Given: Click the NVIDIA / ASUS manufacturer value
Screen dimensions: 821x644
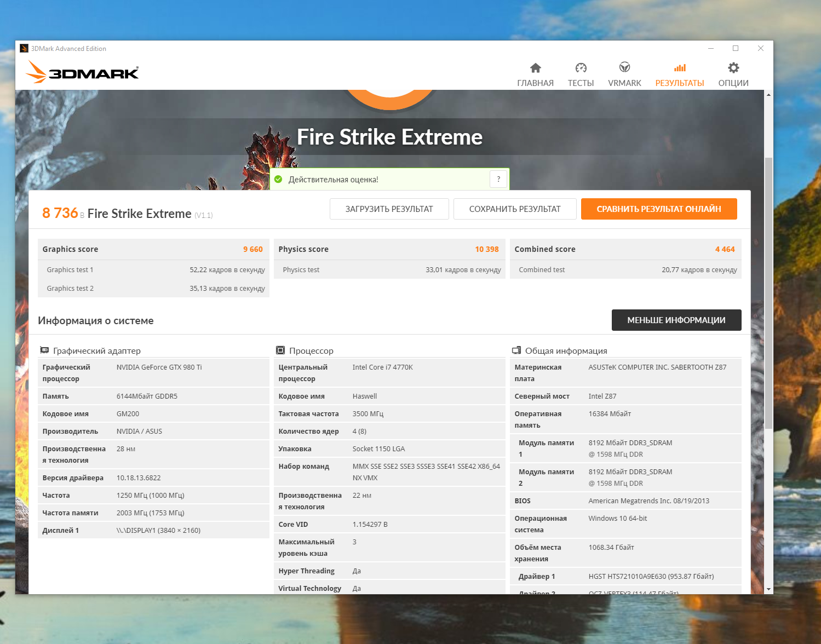Looking at the screenshot, I should tap(139, 432).
